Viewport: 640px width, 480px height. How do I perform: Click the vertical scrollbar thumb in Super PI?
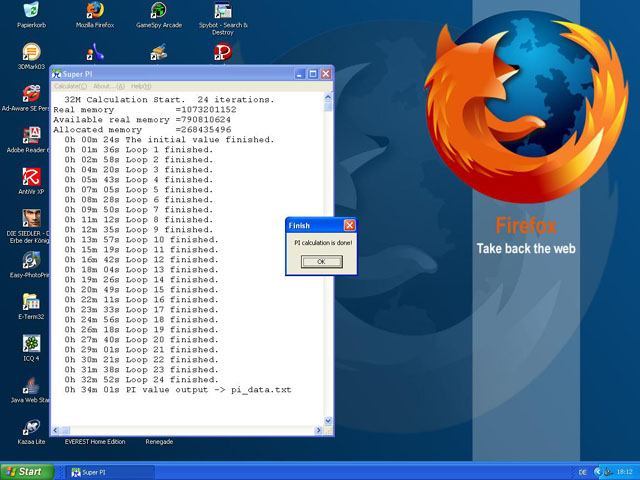pyautogui.click(x=328, y=107)
